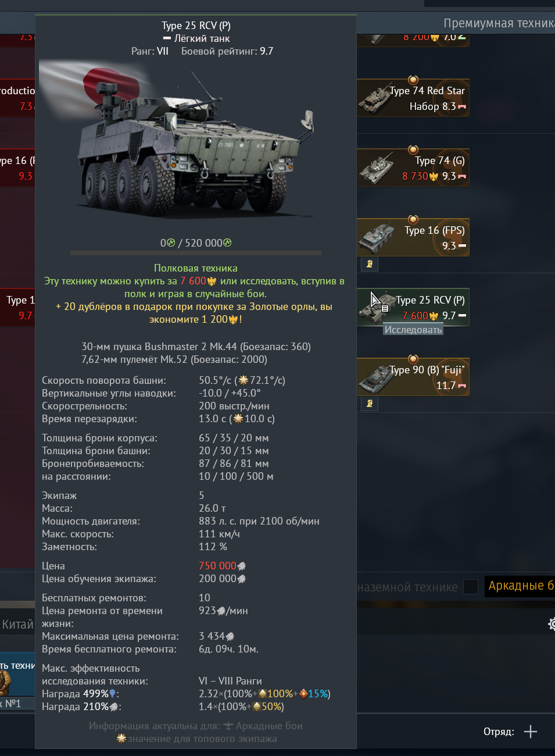Click the premium medal badge above Type 74 (G)

[413, 150]
